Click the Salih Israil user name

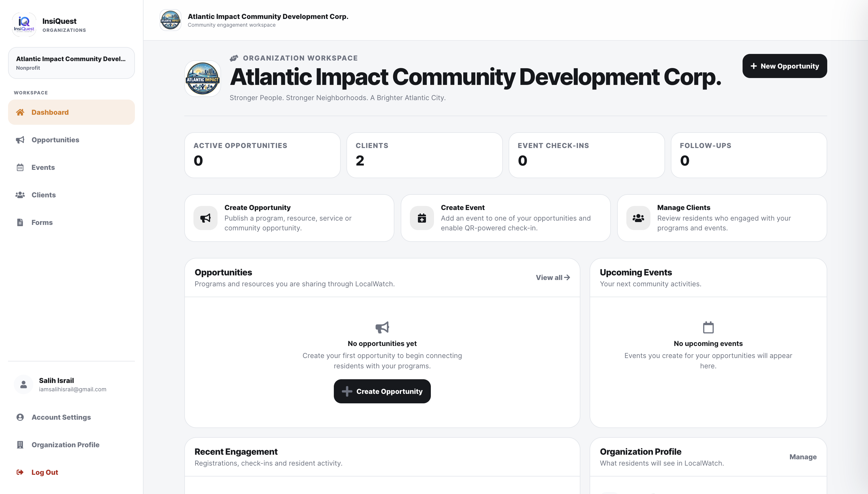(x=56, y=380)
